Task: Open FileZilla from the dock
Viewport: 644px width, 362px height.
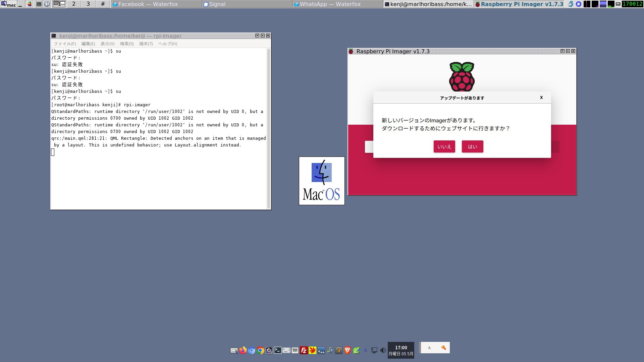Action: point(304,351)
